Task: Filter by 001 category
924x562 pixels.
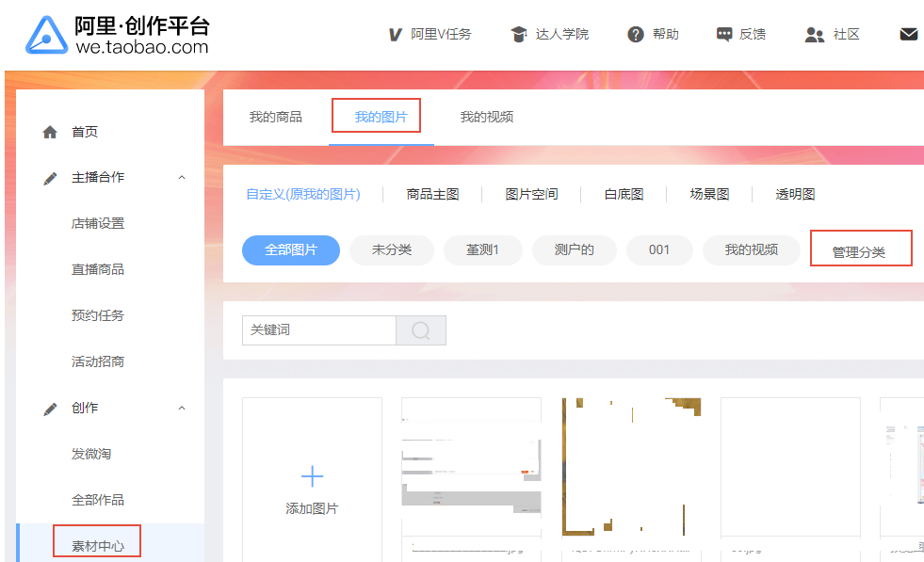Action: tap(658, 249)
